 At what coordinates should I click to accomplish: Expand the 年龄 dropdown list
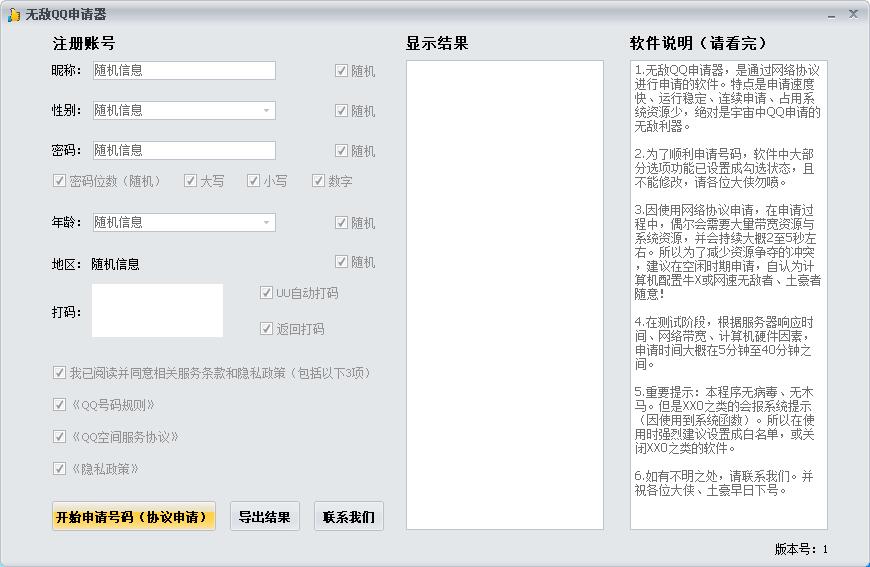pyautogui.click(x=266, y=222)
